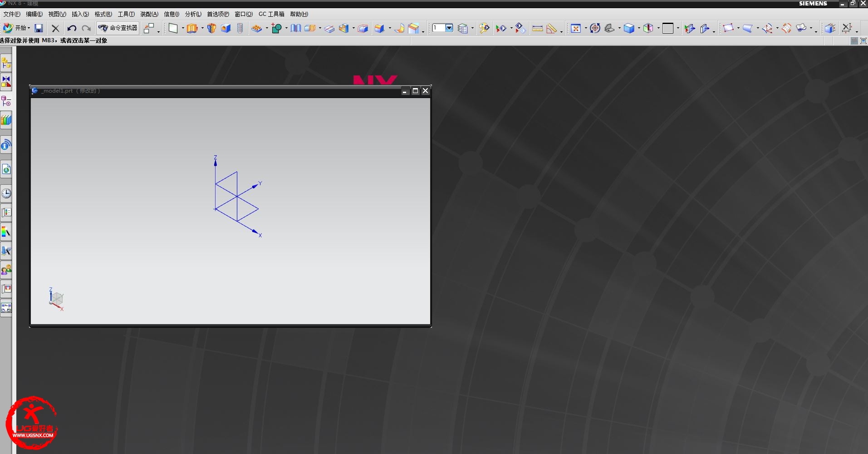Expand the rendering style dropdown arrow

point(639,29)
